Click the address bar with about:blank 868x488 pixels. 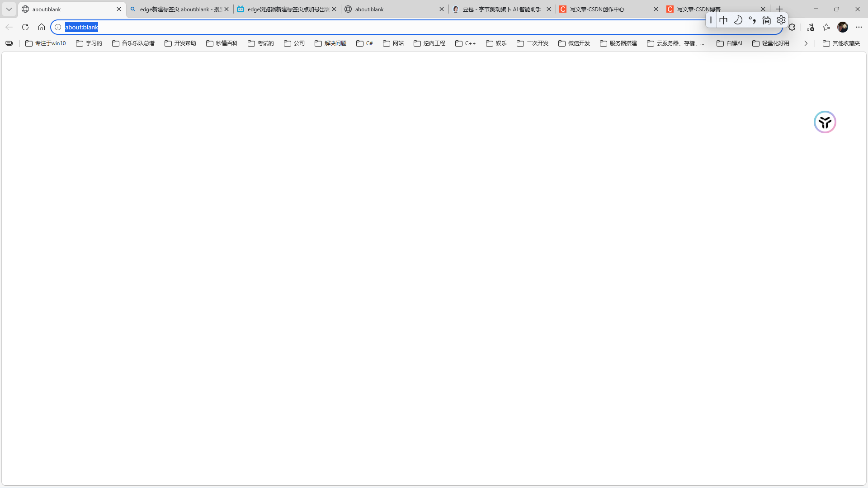coord(362,27)
